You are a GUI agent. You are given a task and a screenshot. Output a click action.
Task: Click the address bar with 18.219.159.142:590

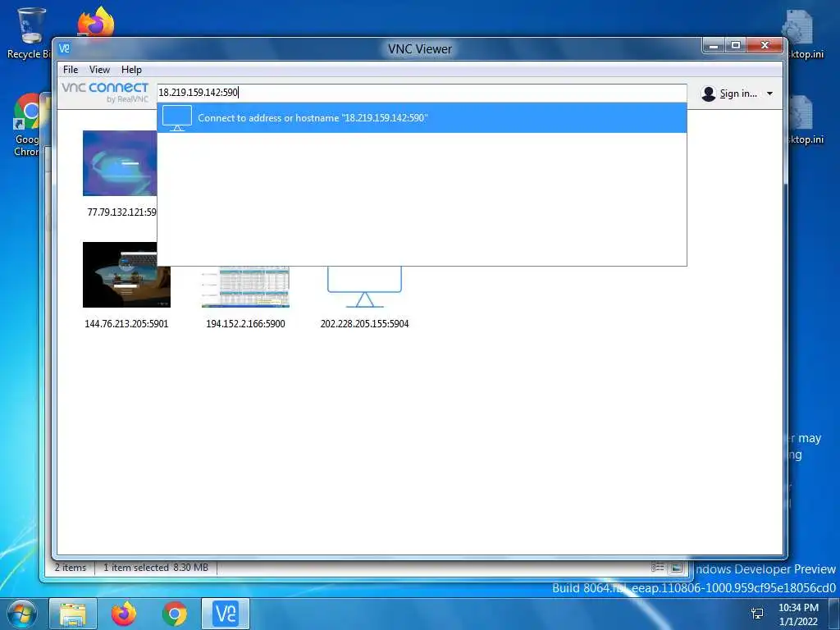pyautogui.click(x=422, y=93)
